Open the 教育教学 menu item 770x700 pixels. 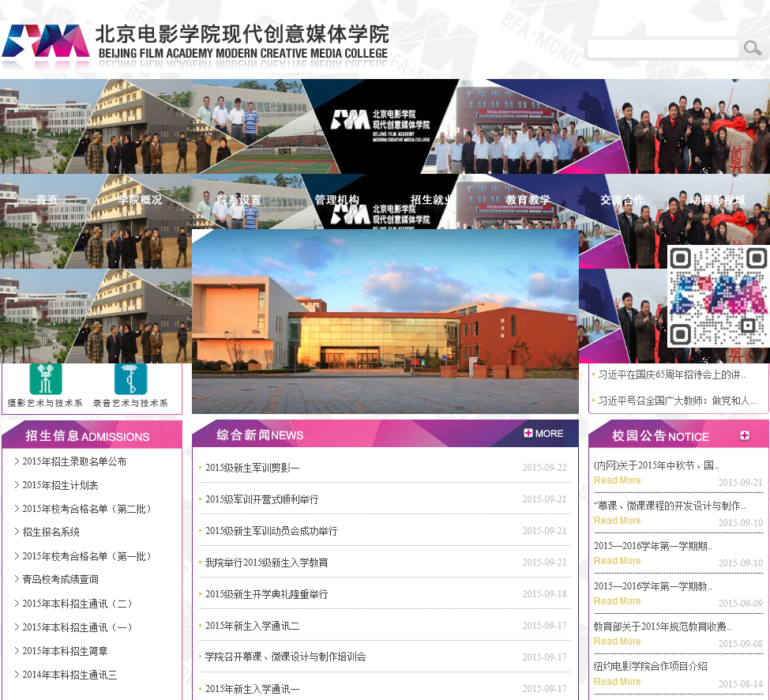528,199
